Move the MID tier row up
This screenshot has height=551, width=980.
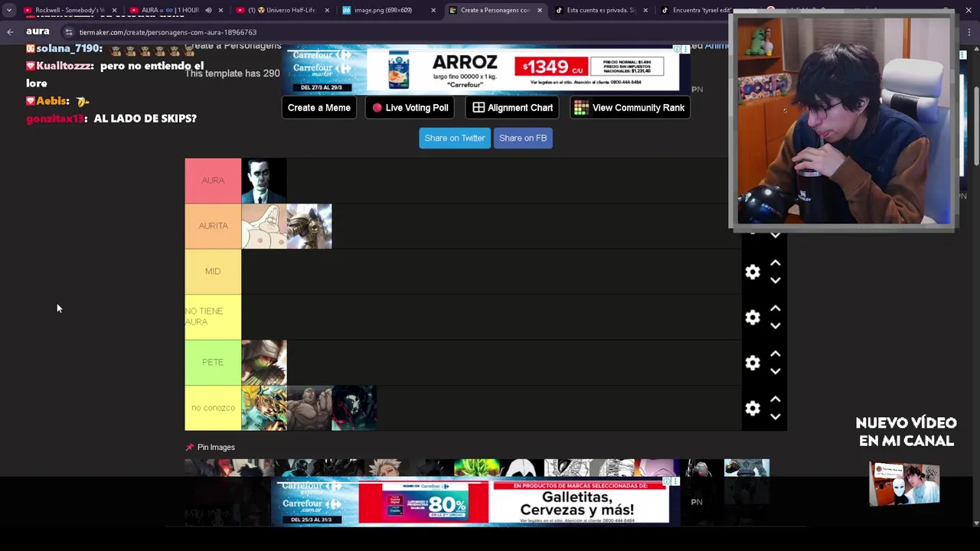pos(775,262)
